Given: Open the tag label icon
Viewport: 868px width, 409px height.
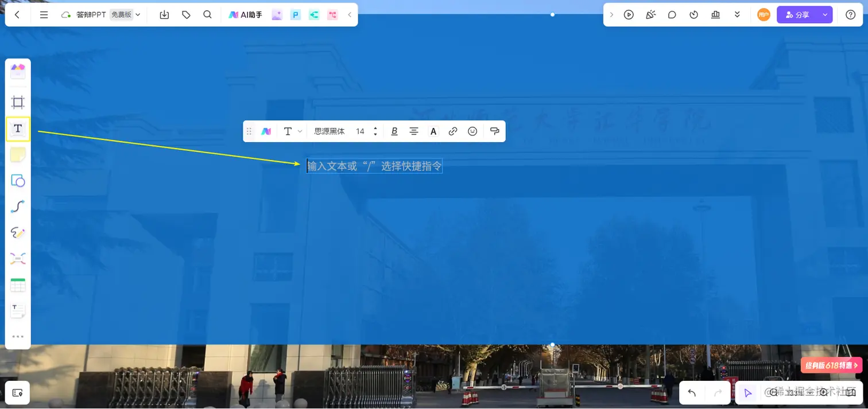Looking at the screenshot, I should 186,15.
